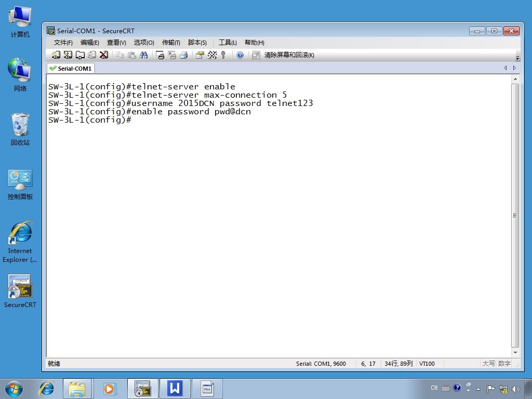
Task: Click the File Explorer taskbar icon
Action: point(77,389)
